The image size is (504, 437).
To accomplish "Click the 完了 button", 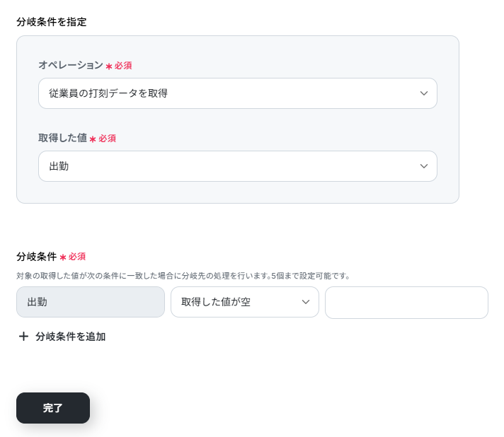I will tap(53, 408).
